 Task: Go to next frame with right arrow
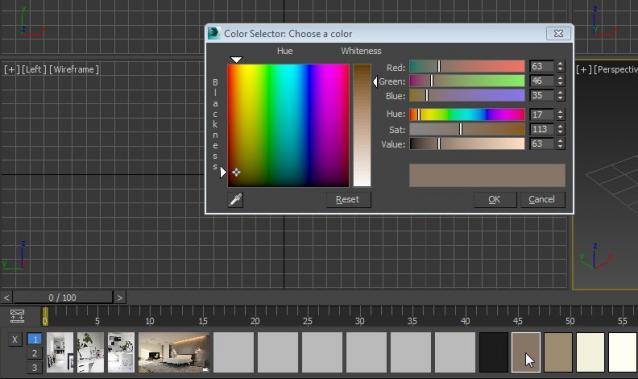click(x=120, y=298)
